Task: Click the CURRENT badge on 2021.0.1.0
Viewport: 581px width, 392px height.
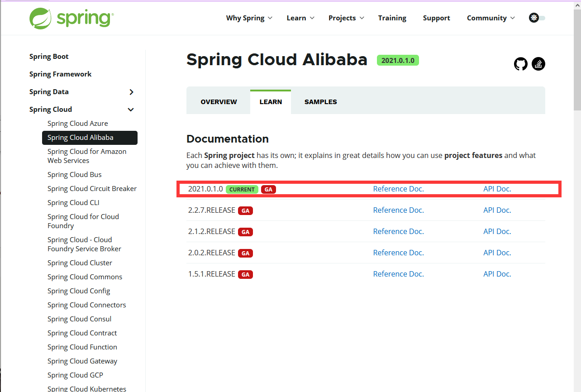Action: pos(242,189)
